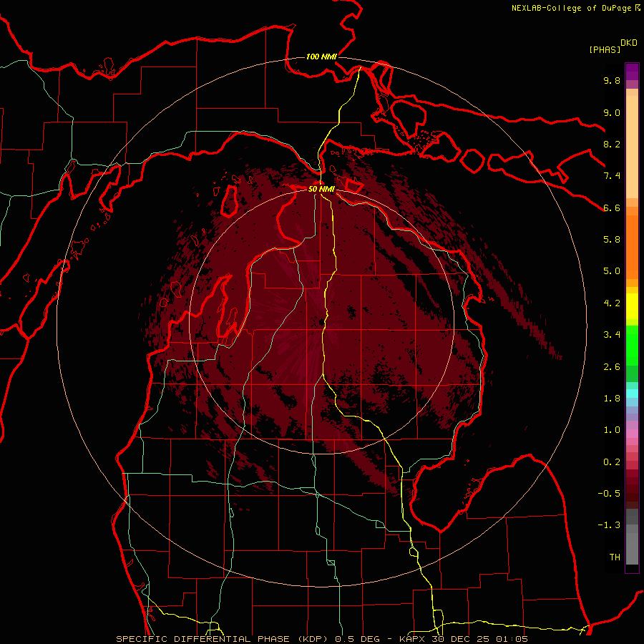The width and height of the screenshot is (644, 644).
Task: Select the 4.2 scale value
Action: coord(612,303)
